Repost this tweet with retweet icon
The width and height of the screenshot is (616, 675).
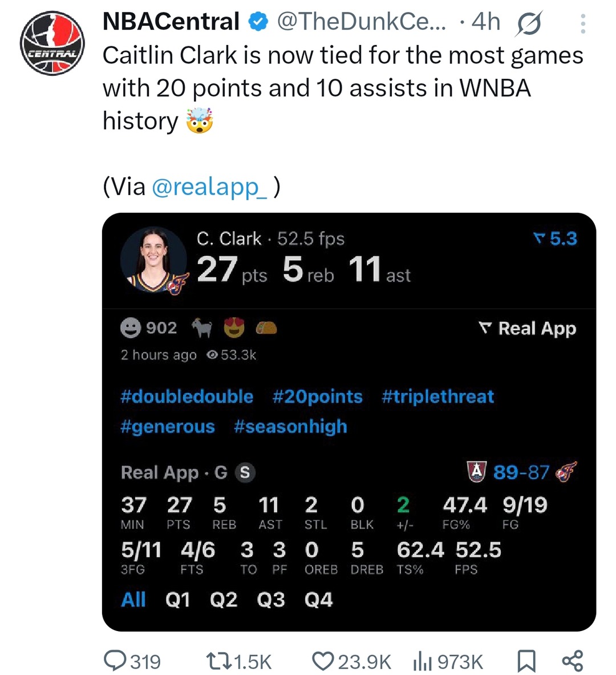click(x=218, y=661)
